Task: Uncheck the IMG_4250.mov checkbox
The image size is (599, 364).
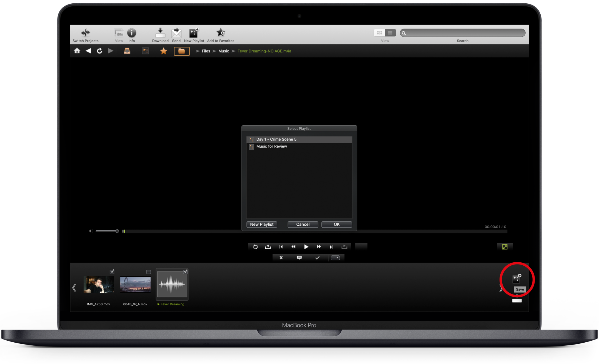Action: tap(112, 271)
